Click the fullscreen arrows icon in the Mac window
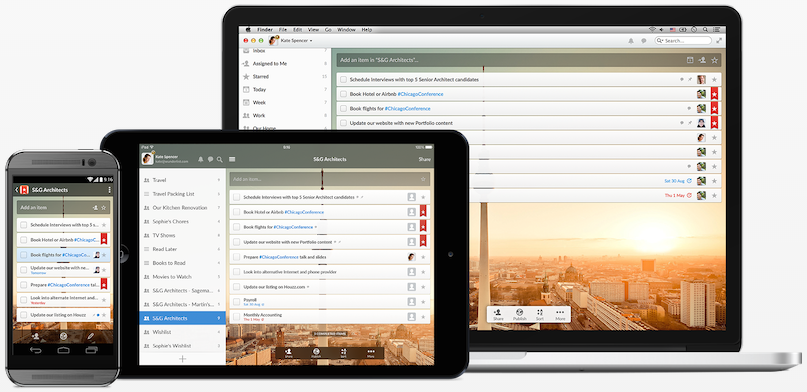Image resolution: width=807 pixels, height=392 pixels. (x=719, y=41)
